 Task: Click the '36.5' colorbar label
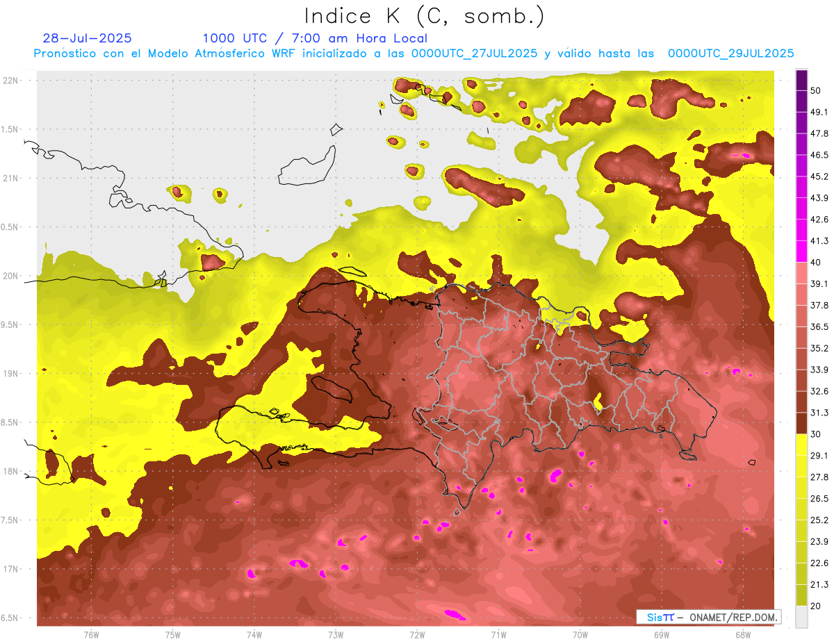pyautogui.click(x=820, y=327)
